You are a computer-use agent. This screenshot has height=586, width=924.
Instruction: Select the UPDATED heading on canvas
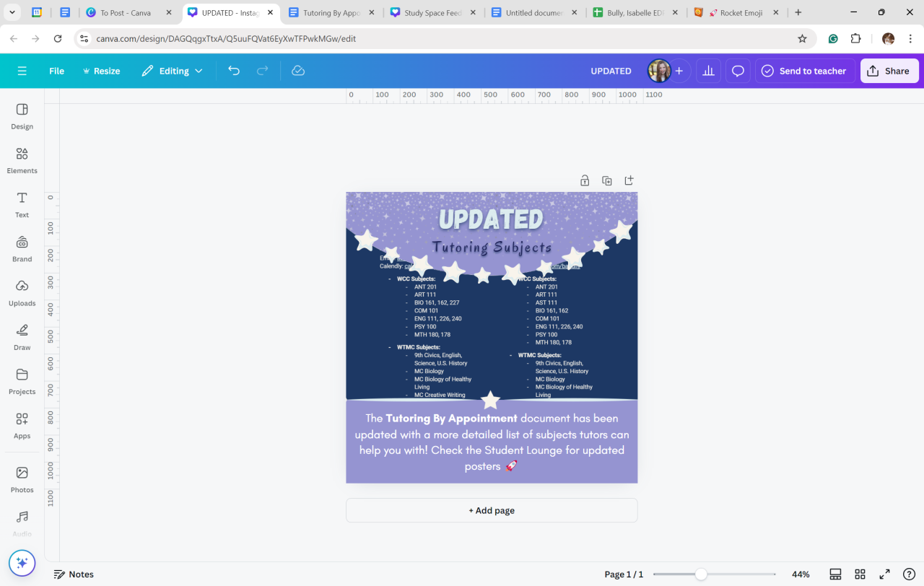(x=491, y=219)
